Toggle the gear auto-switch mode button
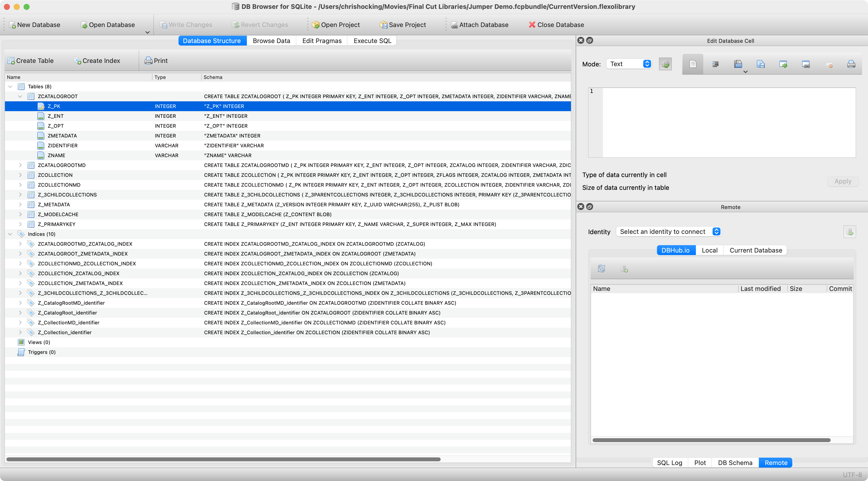The width and height of the screenshot is (868, 481). pyautogui.click(x=665, y=64)
